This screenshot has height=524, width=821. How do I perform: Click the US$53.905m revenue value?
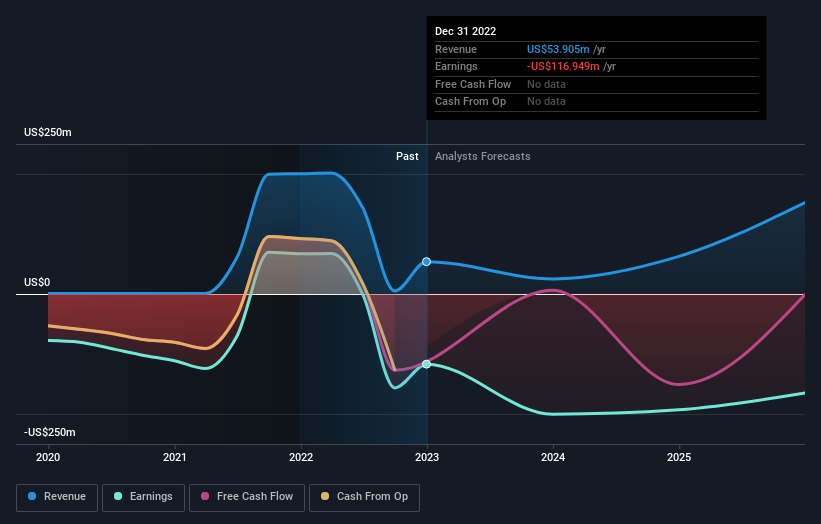(x=558, y=49)
